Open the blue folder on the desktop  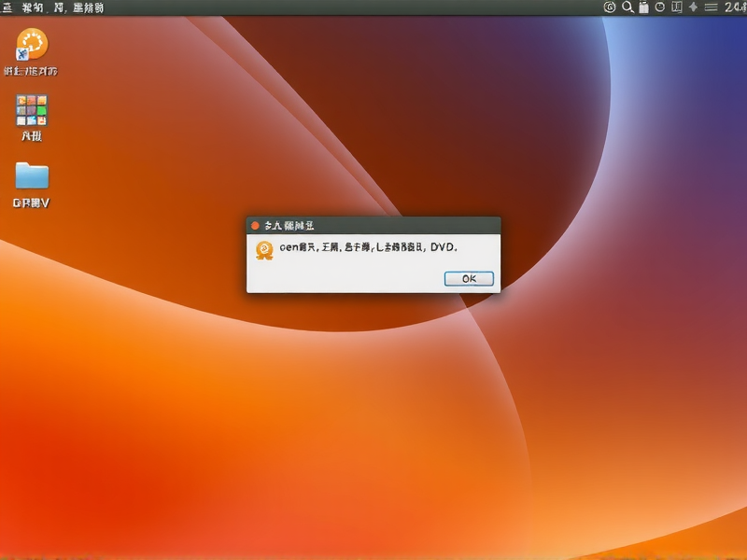tap(32, 175)
